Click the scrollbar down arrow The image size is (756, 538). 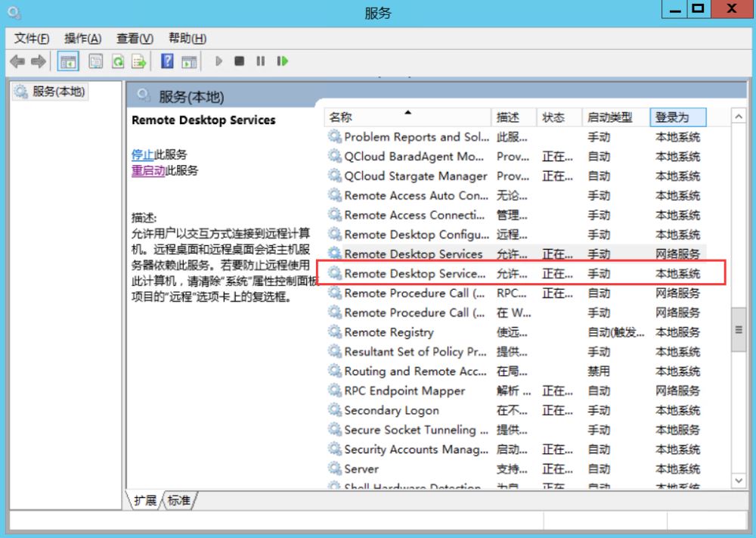(738, 480)
